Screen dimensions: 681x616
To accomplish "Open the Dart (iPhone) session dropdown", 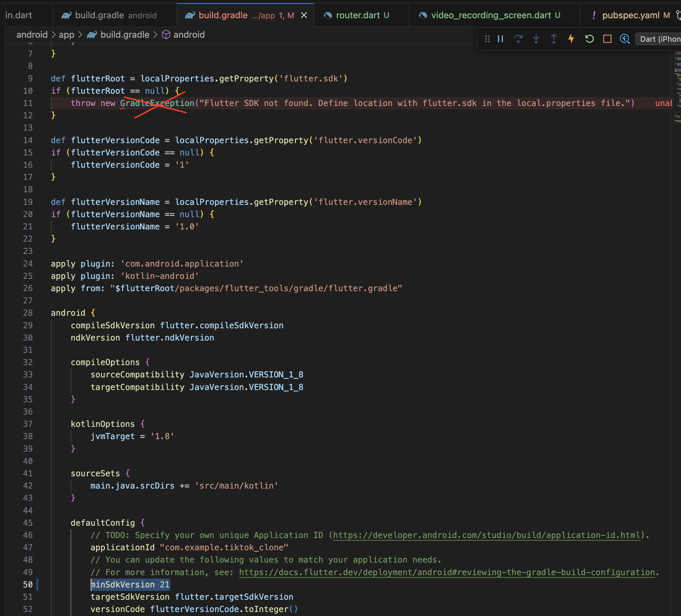I will coord(659,39).
